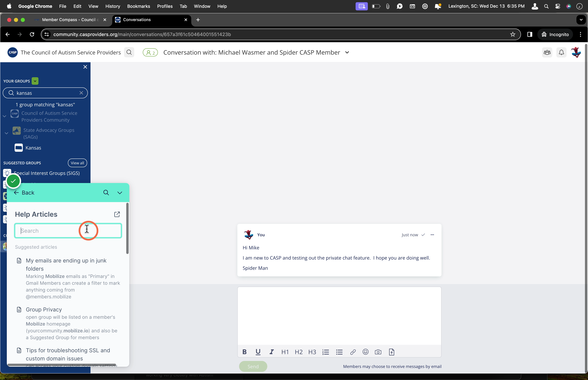This screenshot has height=380, width=588.
Task: Click the CASP logo
Action: point(13,52)
